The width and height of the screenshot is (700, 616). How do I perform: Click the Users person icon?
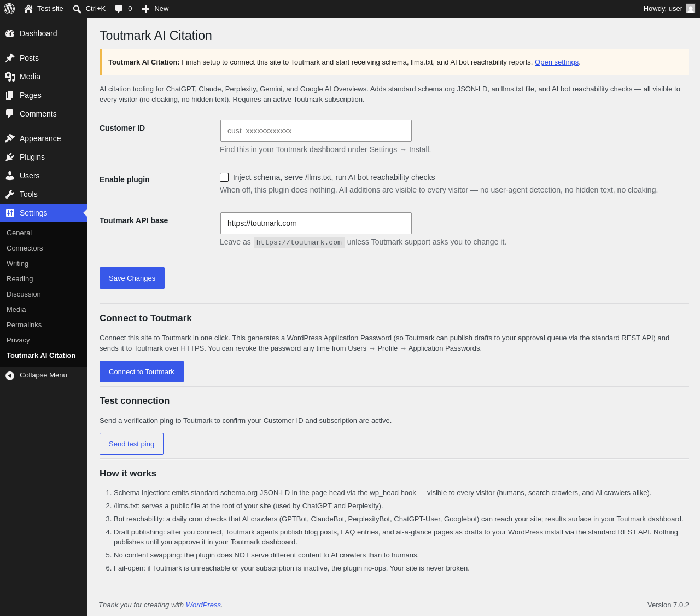point(10,176)
